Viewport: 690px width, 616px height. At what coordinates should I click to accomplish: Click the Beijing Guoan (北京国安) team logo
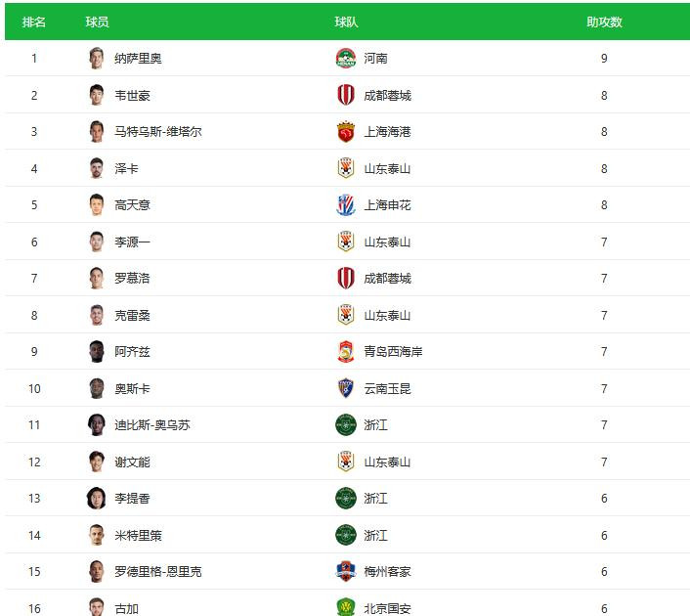coord(345,607)
